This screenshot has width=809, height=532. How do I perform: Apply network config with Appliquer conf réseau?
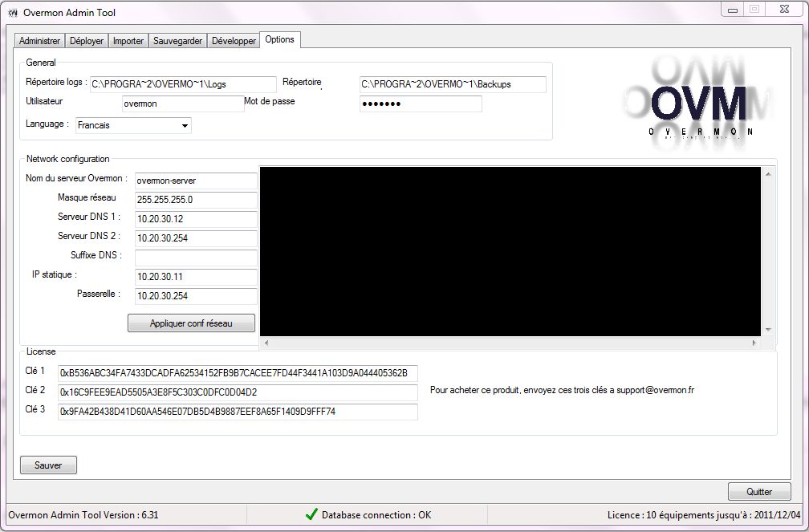191,323
